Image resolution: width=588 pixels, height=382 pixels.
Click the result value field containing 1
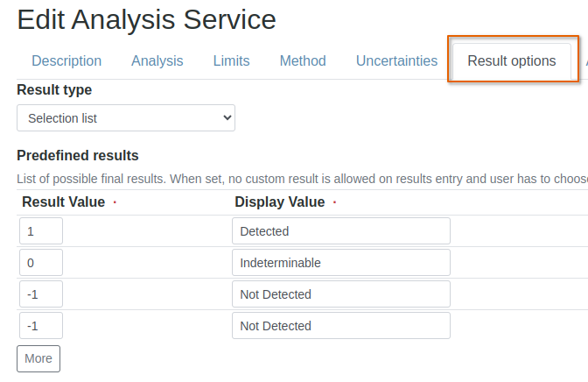click(41, 231)
